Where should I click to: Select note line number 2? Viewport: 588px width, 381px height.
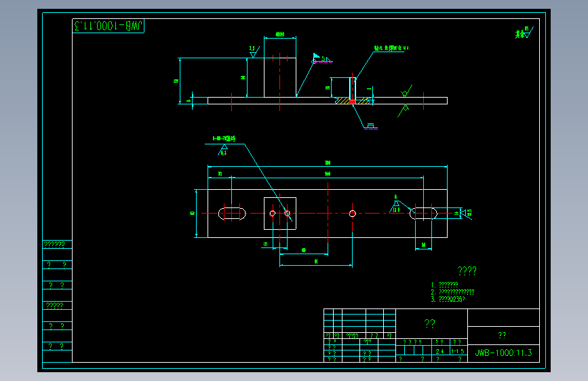(452, 292)
